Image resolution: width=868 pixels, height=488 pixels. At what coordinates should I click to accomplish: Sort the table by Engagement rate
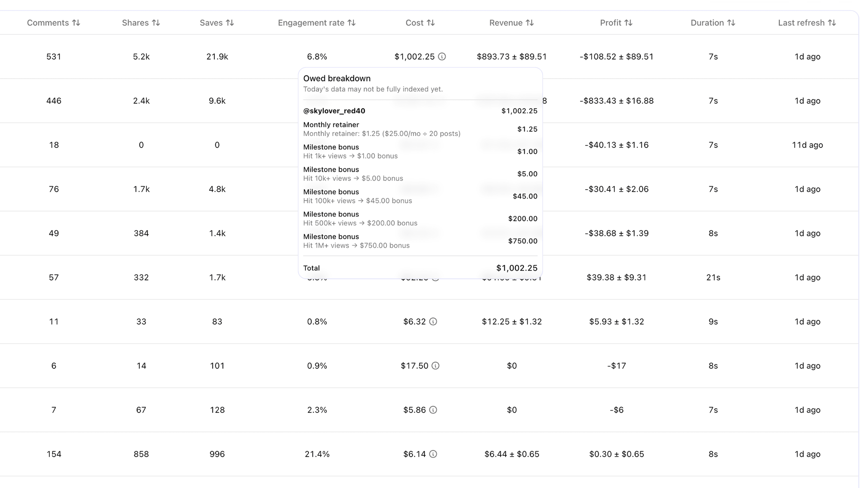pos(352,23)
